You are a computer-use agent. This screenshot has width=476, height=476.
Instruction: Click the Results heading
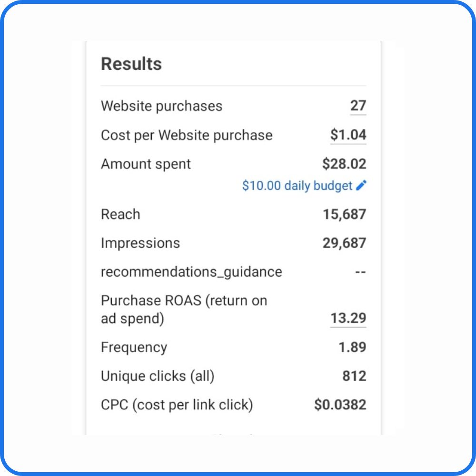131,64
